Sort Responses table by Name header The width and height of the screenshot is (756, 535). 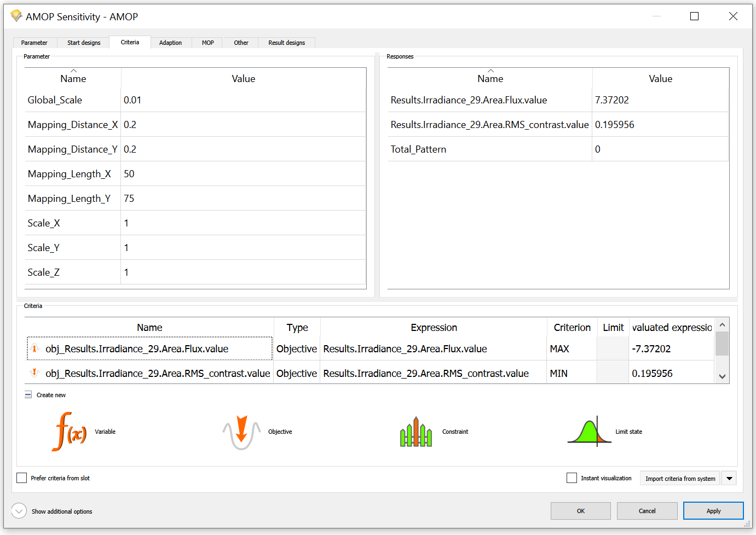[x=490, y=79]
